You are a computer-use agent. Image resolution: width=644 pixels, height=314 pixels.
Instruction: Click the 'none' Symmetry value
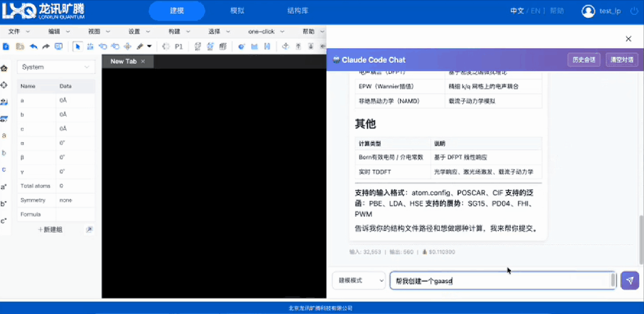tap(66, 200)
